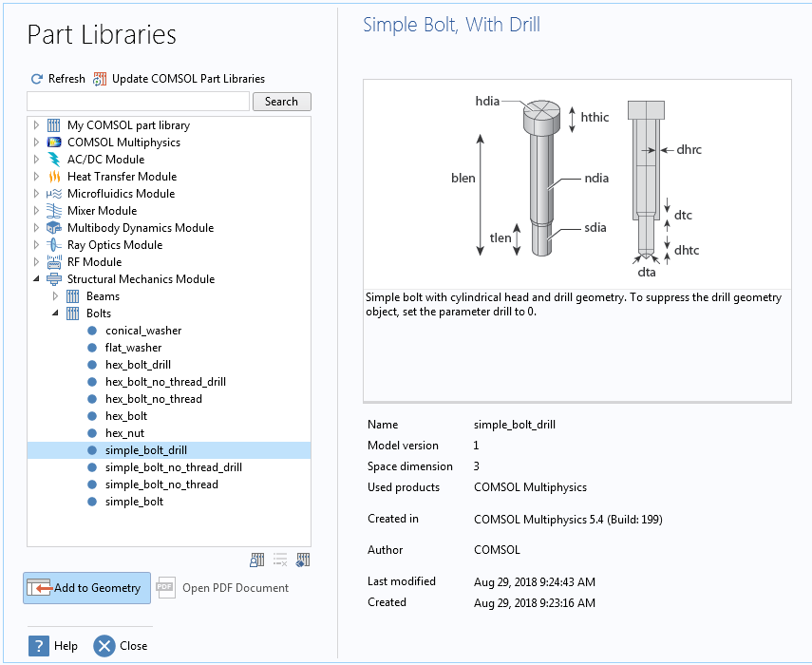Expand the Ray Optics Module node
This screenshot has height=665, width=812.
(x=36, y=245)
